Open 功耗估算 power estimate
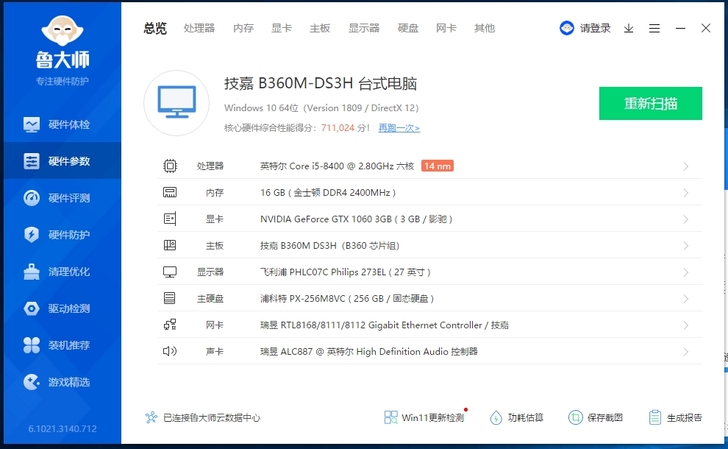Screen dimensions: 728x449 [516, 417]
